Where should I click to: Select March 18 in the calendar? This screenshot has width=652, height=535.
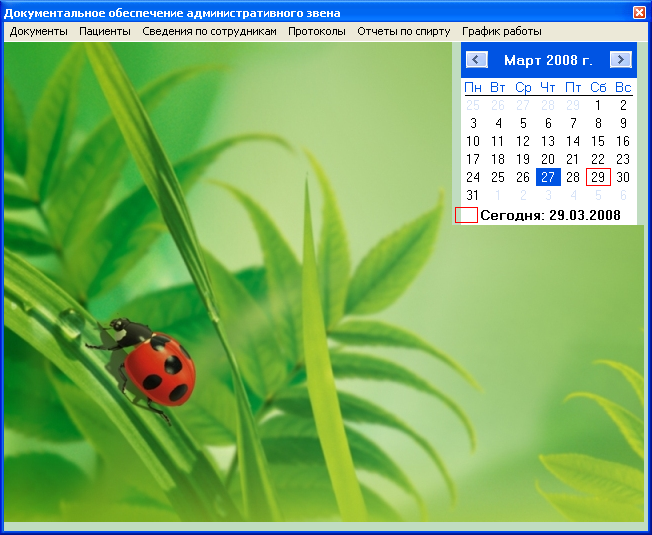(498, 159)
